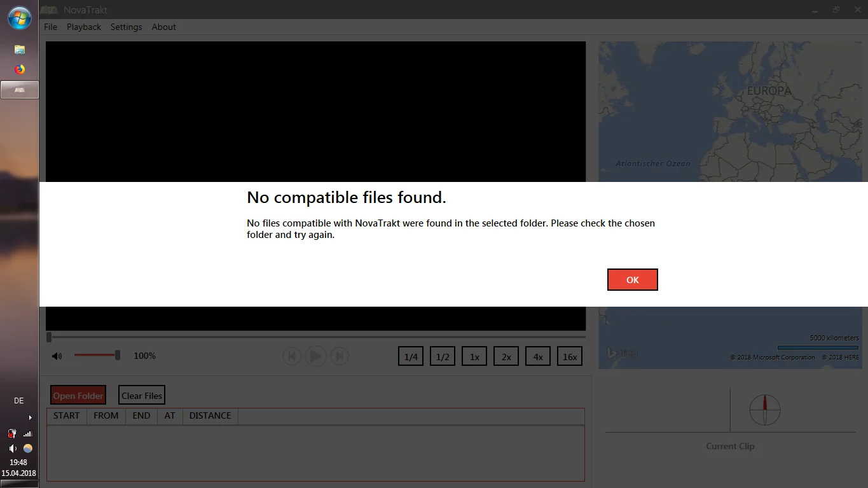Open the About menu
Image resolution: width=868 pixels, height=488 pixels.
click(163, 27)
